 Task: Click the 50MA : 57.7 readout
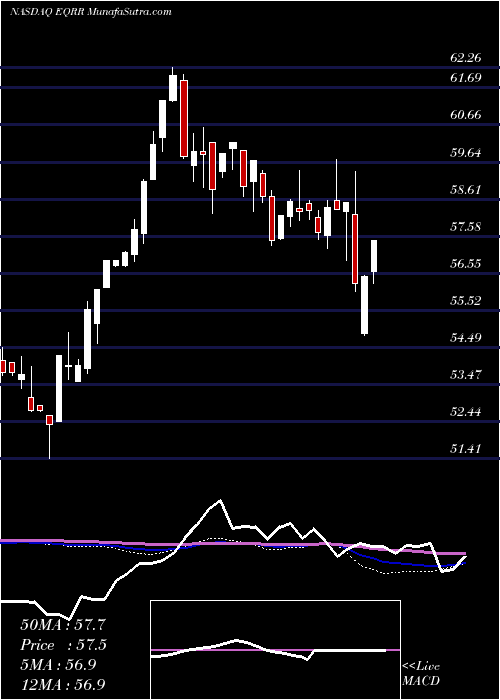63,625
